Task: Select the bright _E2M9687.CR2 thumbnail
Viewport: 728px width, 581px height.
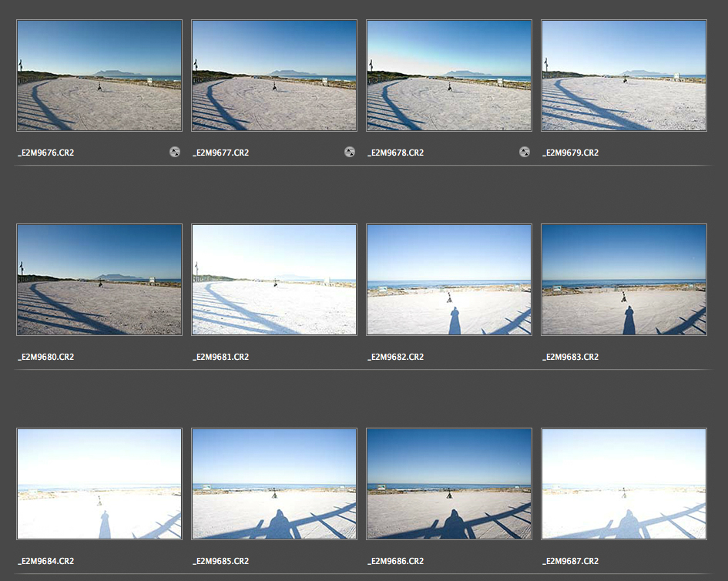Action: (x=624, y=484)
